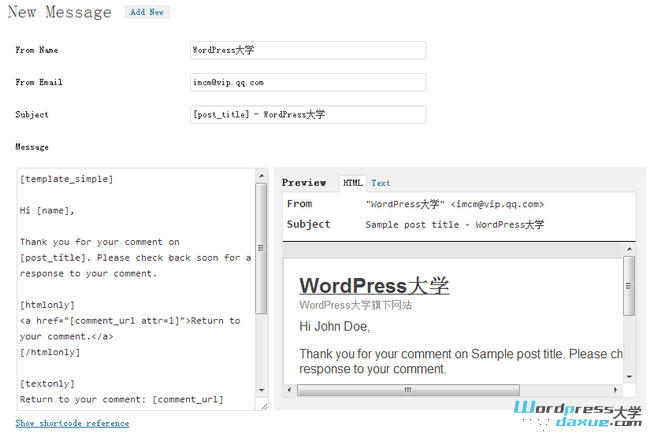
Task: Click inside the Message textarea
Action: pyautogui.click(x=136, y=289)
